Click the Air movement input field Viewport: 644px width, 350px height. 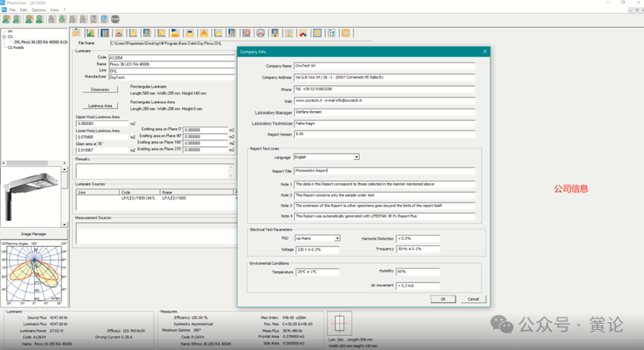click(417, 286)
